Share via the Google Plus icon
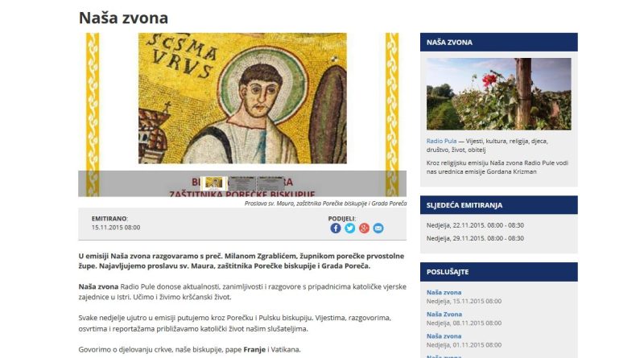This screenshot has width=644, height=358. [365, 228]
